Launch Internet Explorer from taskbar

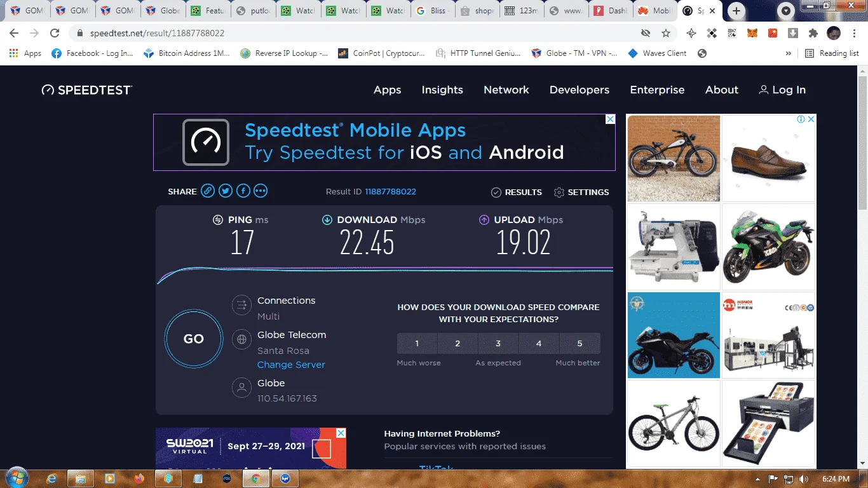(51, 478)
